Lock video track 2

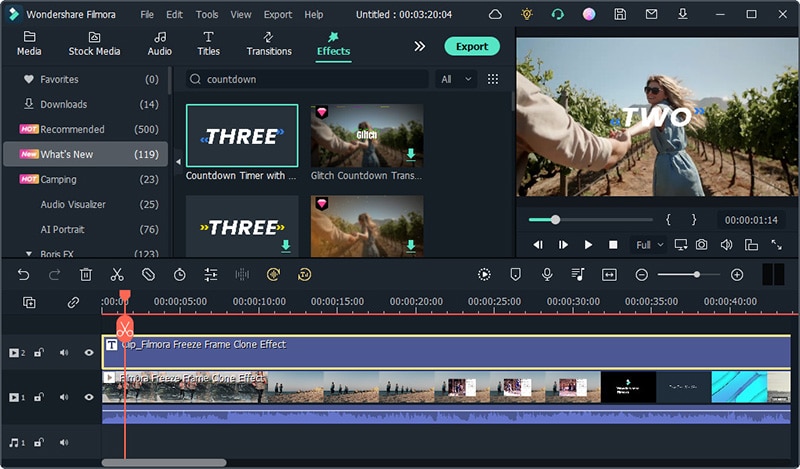(39, 353)
